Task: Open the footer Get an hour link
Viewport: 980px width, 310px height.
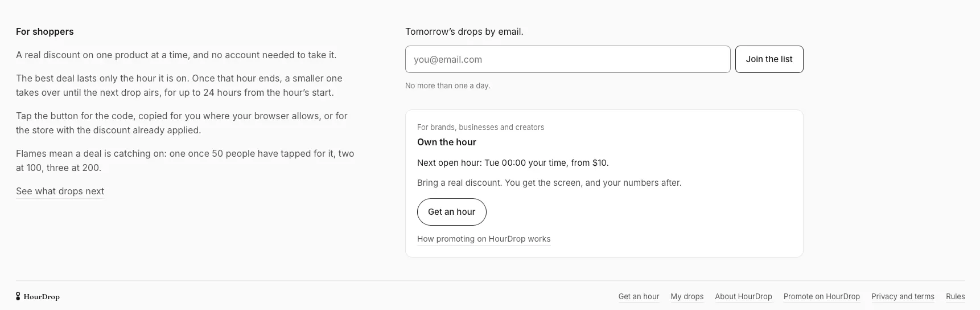Action: tap(639, 297)
